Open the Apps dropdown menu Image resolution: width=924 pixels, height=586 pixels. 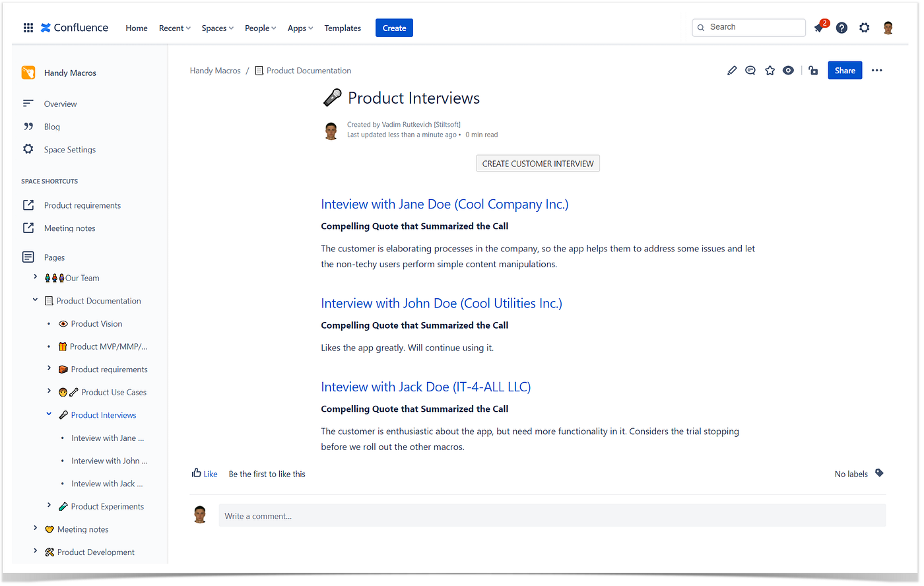click(x=300, y=28)
